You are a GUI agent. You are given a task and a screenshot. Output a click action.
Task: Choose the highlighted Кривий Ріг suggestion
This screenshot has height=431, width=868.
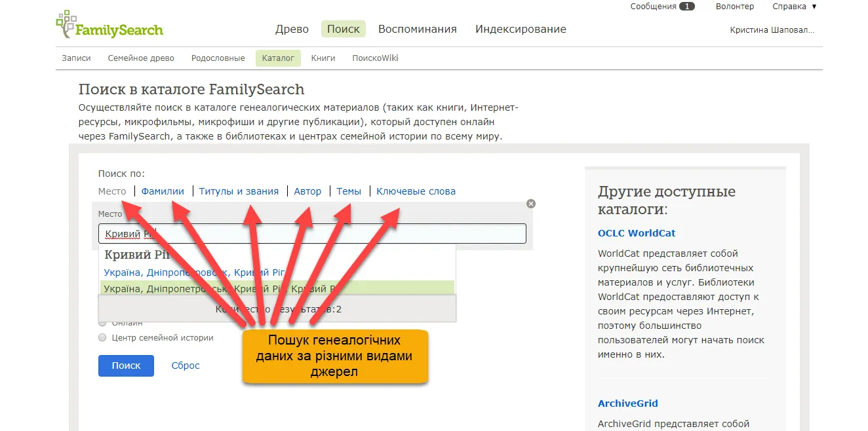(x=277, y=288)
